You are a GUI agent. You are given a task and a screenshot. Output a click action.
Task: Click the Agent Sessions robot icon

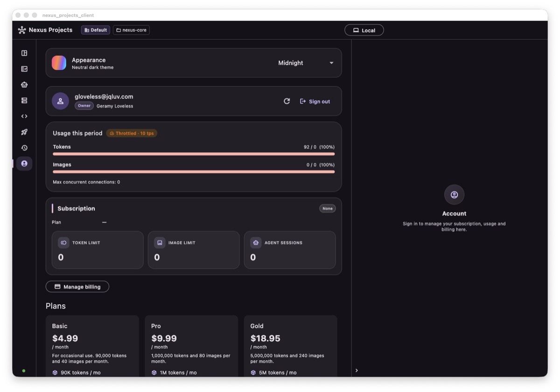coord(256,243)
